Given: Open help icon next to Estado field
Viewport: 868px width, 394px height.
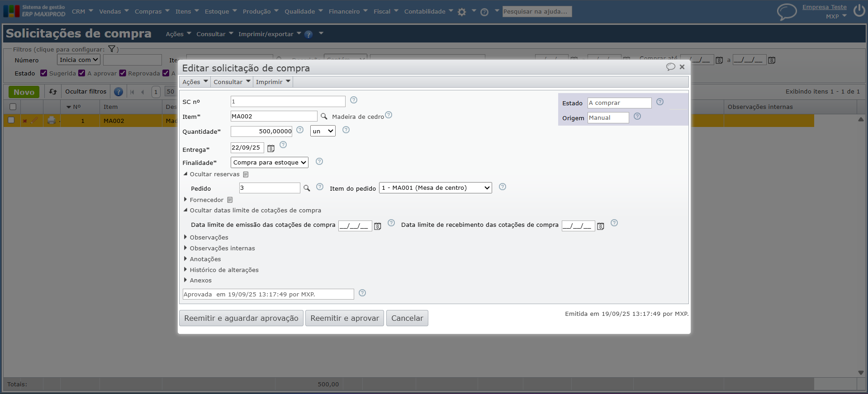Looking at the screenshot, I should coord(660,102).
